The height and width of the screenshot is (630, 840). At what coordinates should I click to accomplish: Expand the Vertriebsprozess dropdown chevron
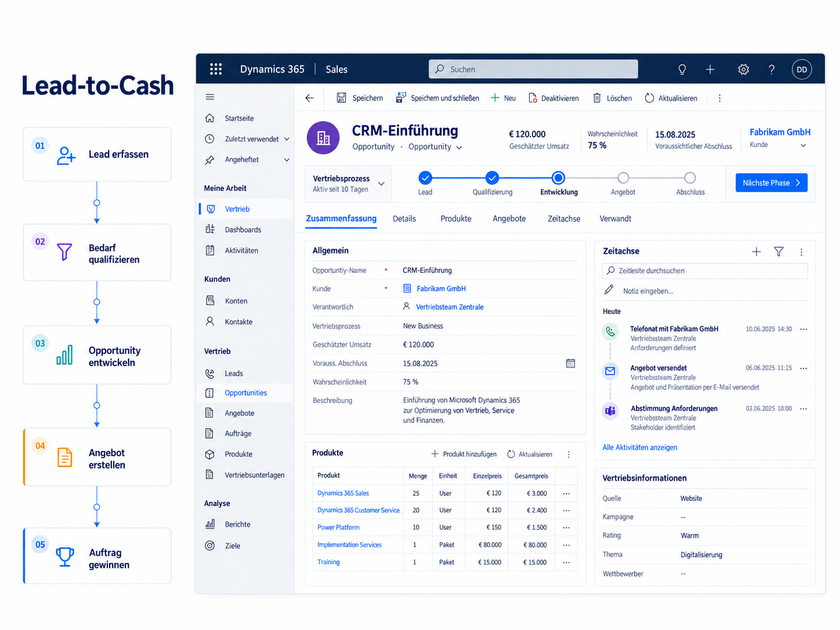(381, 184)
